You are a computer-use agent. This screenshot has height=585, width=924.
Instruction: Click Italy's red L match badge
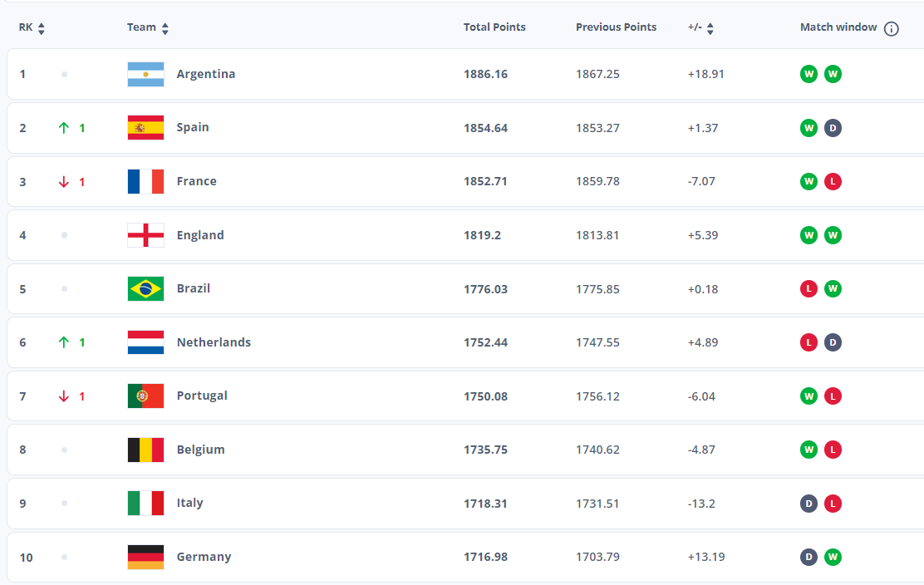pos(833,504)
